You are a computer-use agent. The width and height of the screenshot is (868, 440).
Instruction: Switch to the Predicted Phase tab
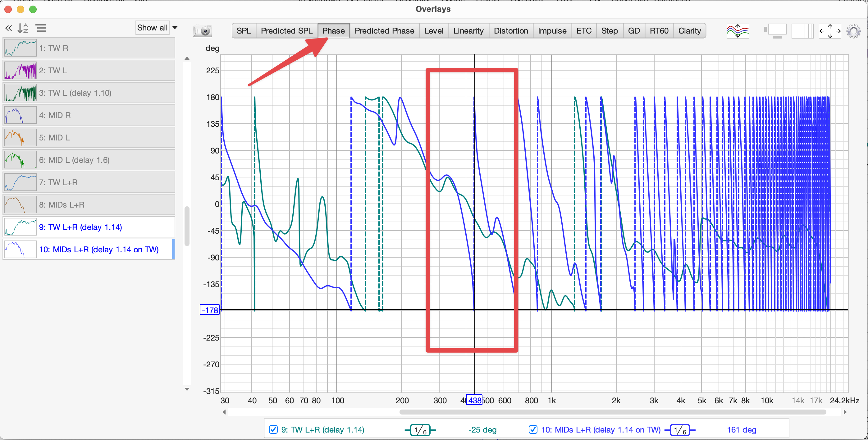384,31
